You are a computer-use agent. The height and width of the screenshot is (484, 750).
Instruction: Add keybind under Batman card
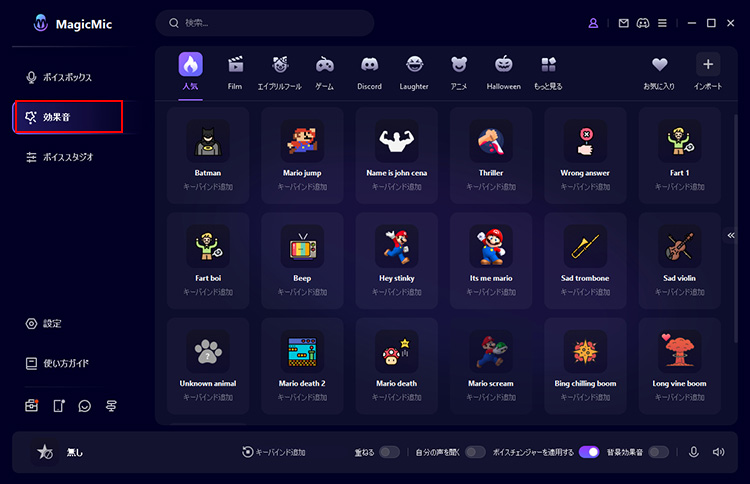[208, 187]
